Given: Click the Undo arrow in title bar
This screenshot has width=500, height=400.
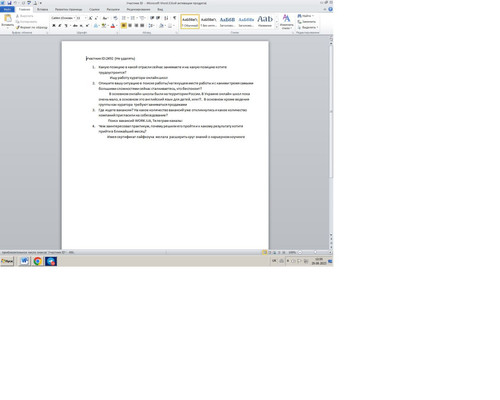Looking at the screenshot, I should point(15,3).
